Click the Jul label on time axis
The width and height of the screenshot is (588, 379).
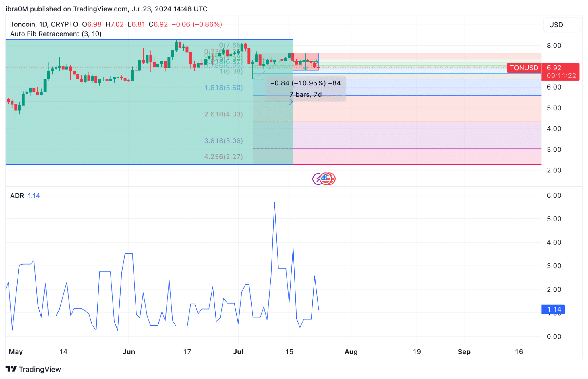pos(238,351)
